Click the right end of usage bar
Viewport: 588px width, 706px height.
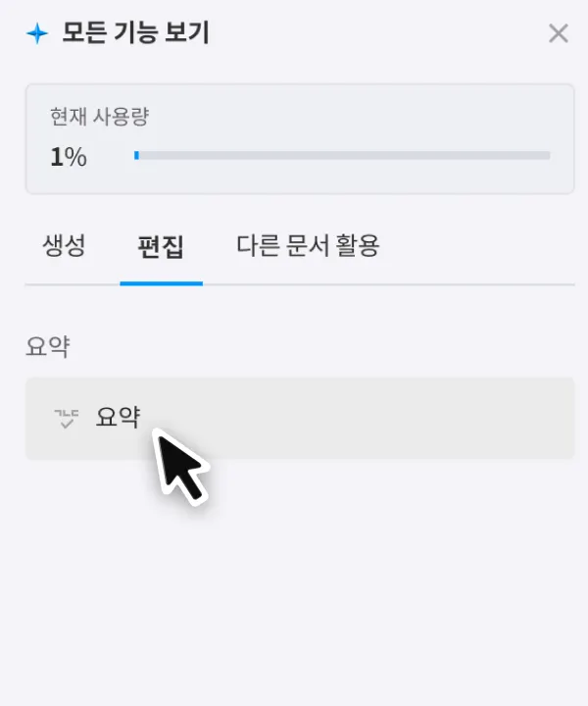(x=545, y=155)
